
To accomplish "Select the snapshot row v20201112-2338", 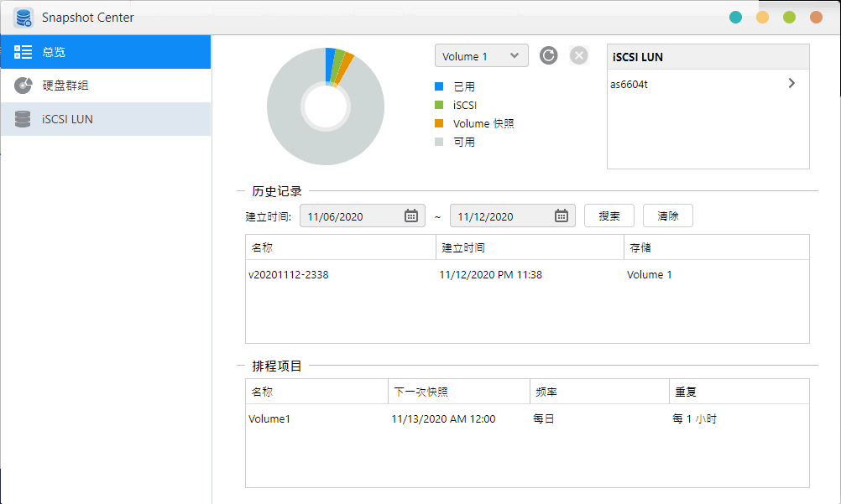I will click(285, 274).
